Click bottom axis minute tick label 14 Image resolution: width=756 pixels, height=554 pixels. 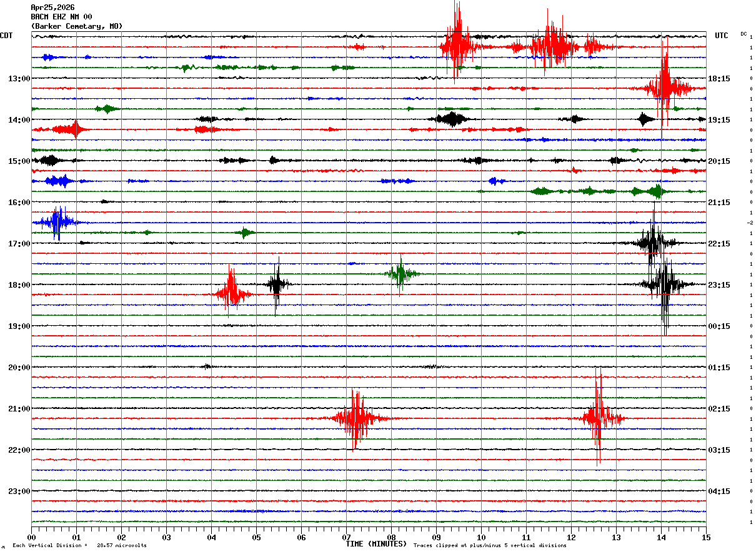pyautogui.click(x=662, y=537)
